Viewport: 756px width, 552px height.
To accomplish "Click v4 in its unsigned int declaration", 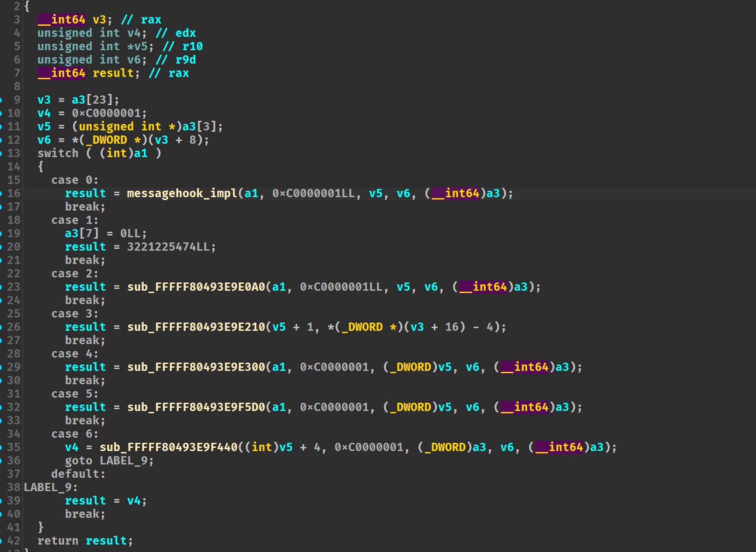I will (x=134, y=33).
